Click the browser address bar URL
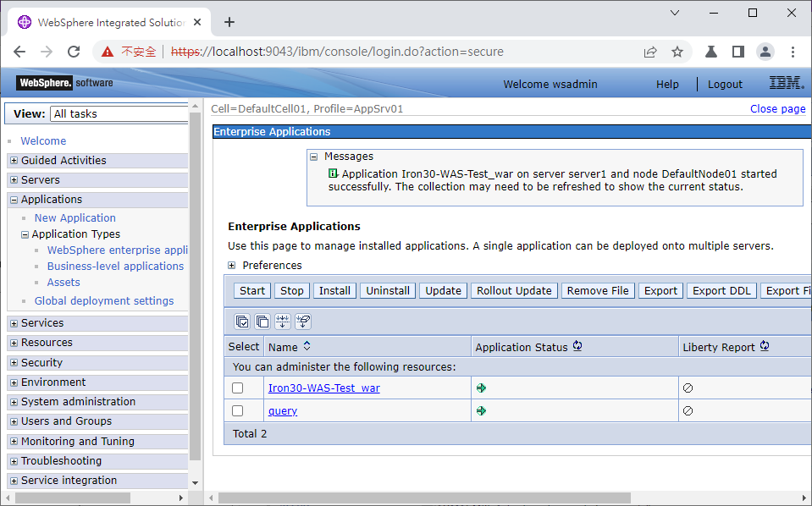This screenshot has height=506, width=812. [x=337, y=52]
